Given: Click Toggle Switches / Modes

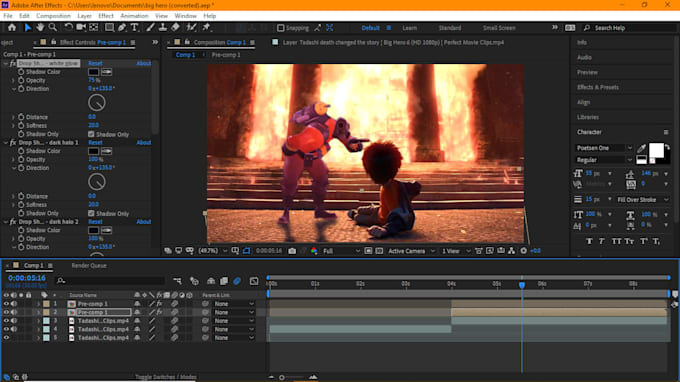Looking at the screenshot, I should click(166, 377).
